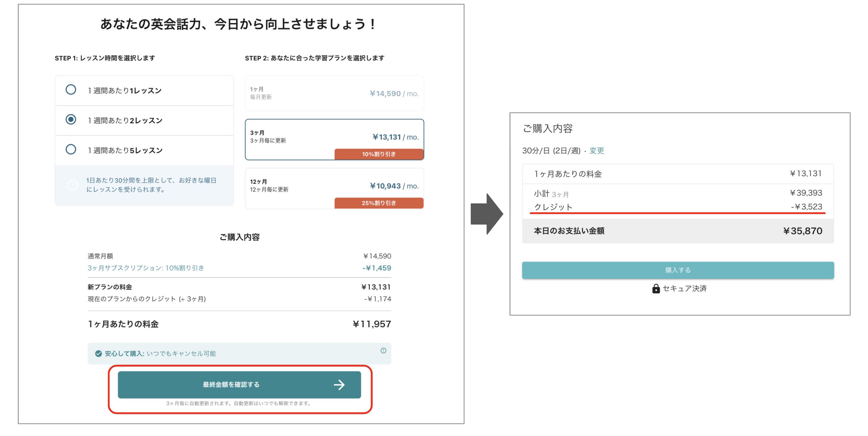This screenshot has height=436, width=868.
Task: Click the クレジット -¥3,523 amount
Action: coord(806,207)
